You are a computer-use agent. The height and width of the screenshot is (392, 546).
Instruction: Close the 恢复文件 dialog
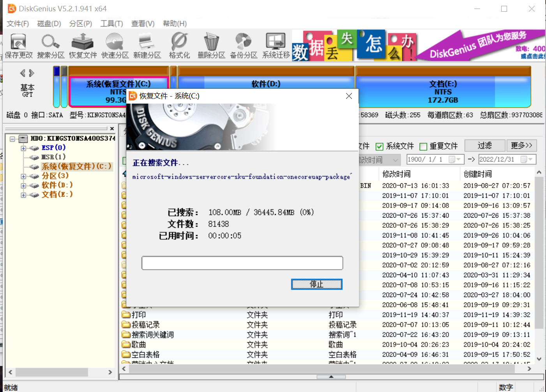pyautogui.click(x=349, y=96)
